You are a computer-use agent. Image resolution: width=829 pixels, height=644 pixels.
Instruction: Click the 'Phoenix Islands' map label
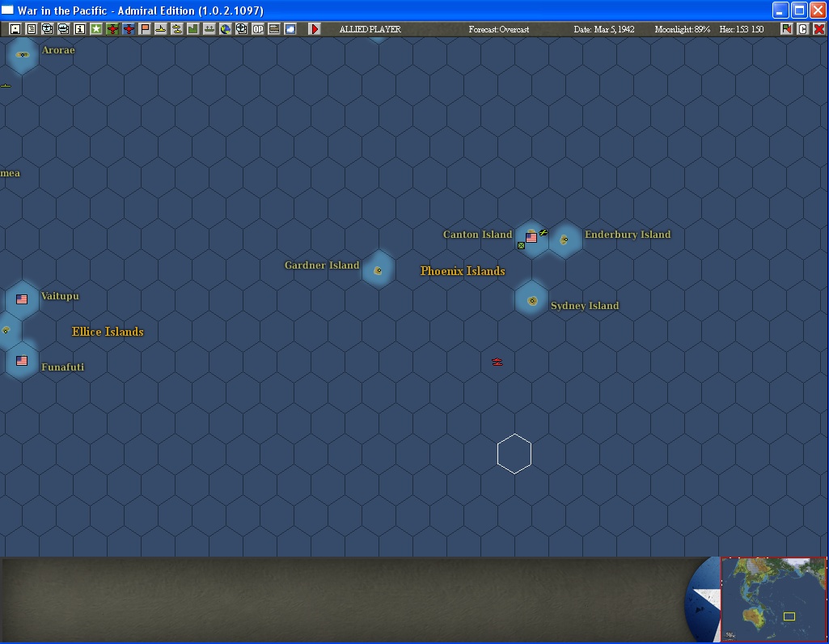pyautogui.click(x=463, y=271)
